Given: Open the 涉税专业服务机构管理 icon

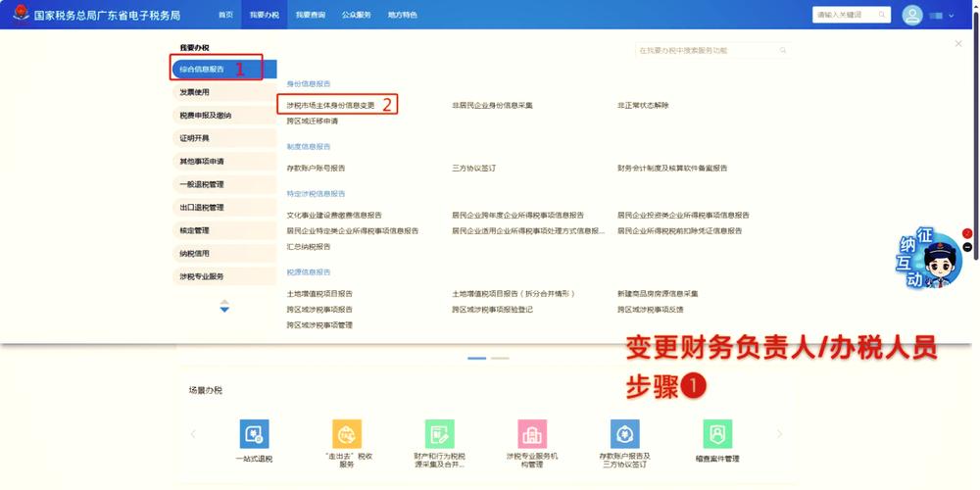Looking at the screenshot, I should (x=532, y=434).
